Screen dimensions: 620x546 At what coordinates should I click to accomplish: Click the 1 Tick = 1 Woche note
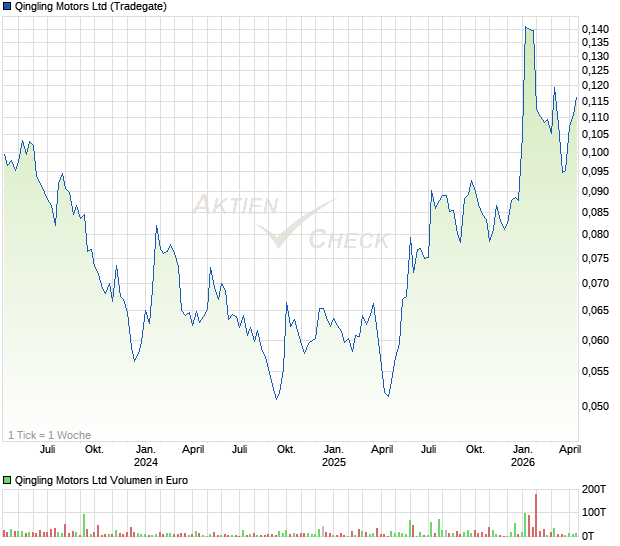point(49,435)
